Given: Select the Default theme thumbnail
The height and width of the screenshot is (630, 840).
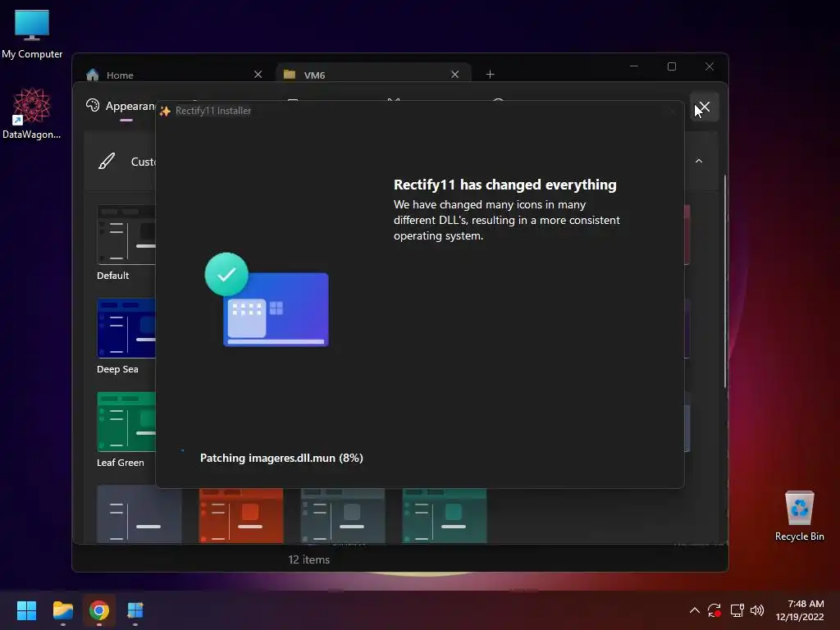Looking at the screenshot, I should point(126,235).
